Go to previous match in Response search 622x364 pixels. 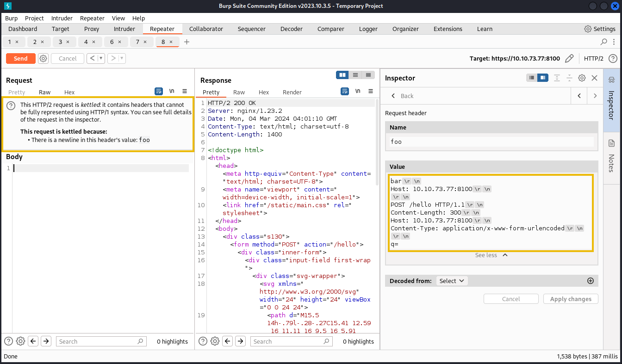pos(227,341)
